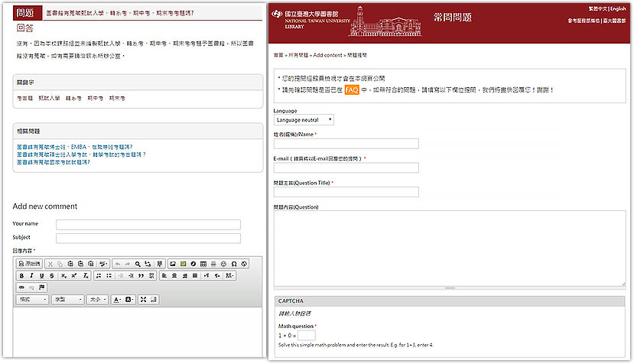Open the first related question link mentioning EMBA
Screen dimensions: 634x364
[x=74, y=147]
